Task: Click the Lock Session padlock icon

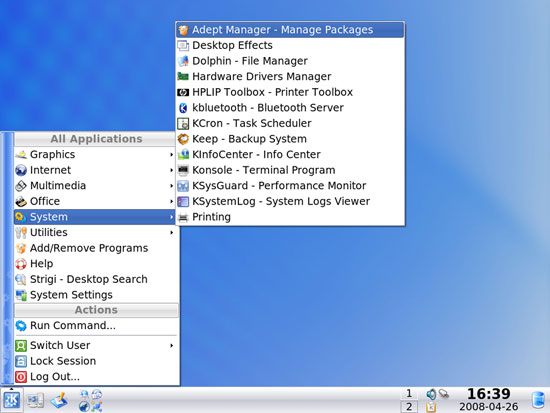Action: pos(21,361)
